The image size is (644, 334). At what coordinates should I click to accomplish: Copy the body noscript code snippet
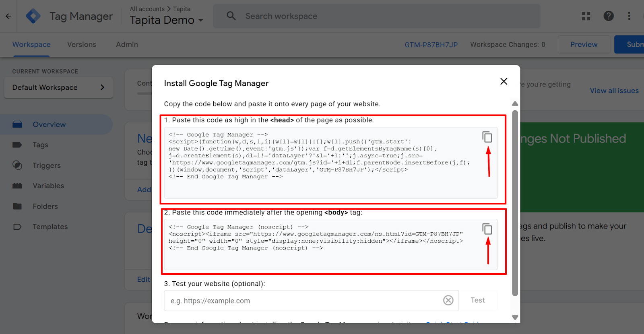[x=487, y=229]
